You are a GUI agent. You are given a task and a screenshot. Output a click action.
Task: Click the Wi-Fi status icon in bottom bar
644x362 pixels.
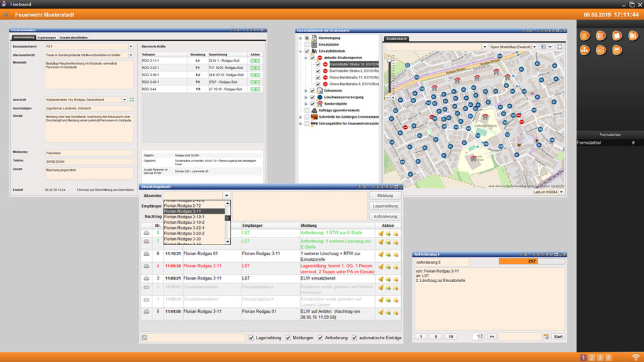pos(636,358)
